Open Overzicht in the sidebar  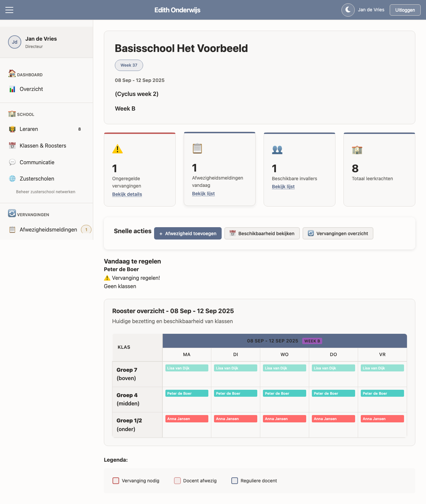pyautogui.click(x=47, y=89)
